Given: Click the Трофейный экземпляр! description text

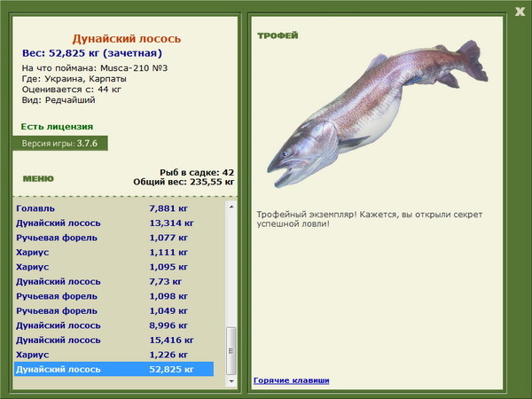Looking at the screenshot, I should click(x=370, y=219).
